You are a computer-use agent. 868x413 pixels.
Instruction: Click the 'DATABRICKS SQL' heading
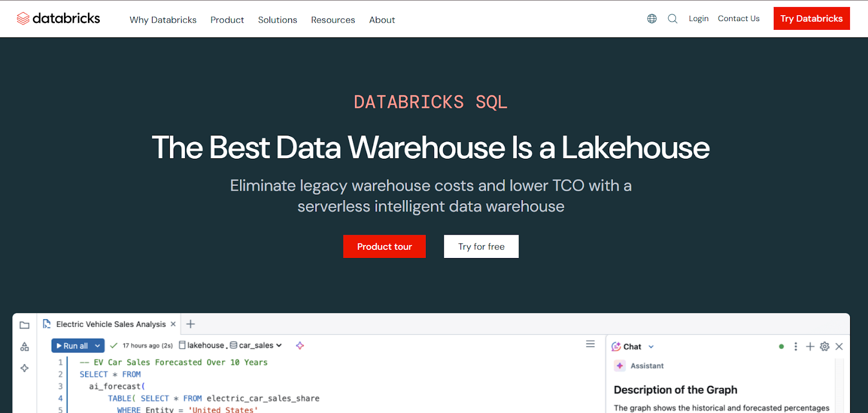[x=431, y=102]
